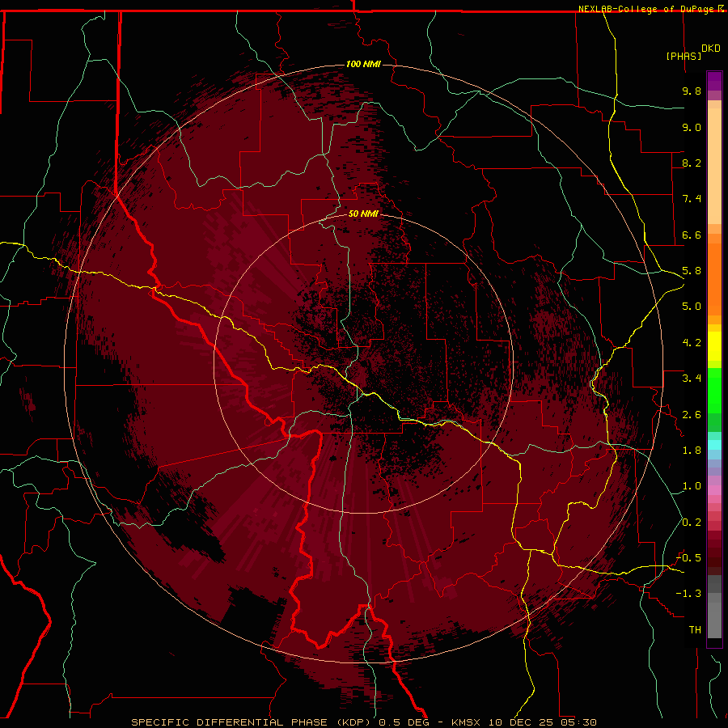Click the '0.5 DEG' elevation text in the footer
The image size is (728, 728).
click(x=403, y=722)
